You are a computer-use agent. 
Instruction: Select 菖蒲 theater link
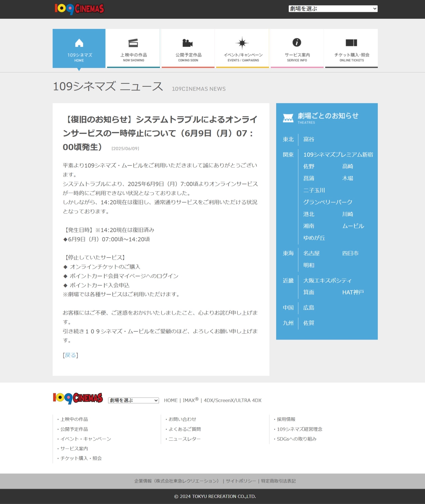coord(309,178)
